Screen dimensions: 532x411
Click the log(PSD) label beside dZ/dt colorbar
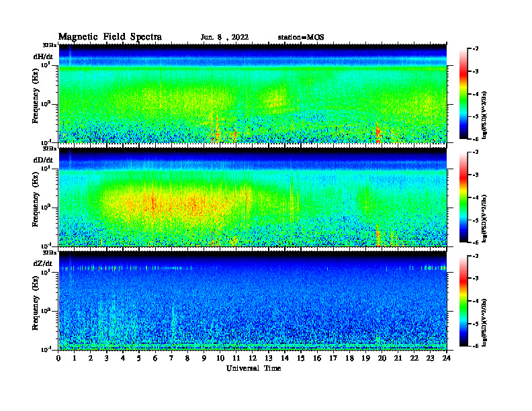pos(484,322)
